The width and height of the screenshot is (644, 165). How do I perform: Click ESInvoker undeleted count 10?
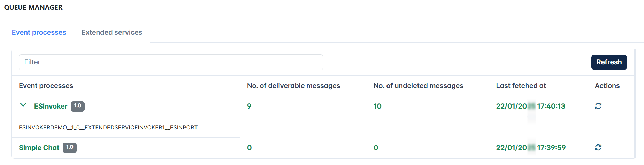click(377, 106)
